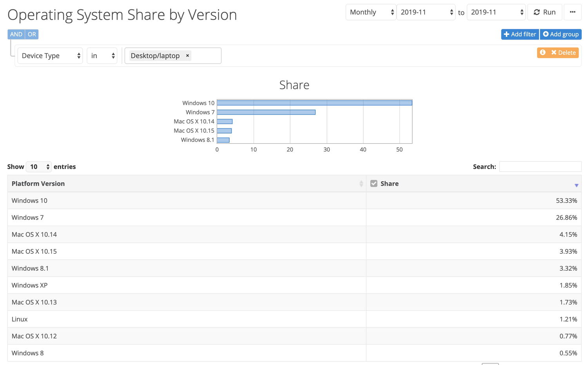Open the 'in' operator dropdown

point(102,56)
